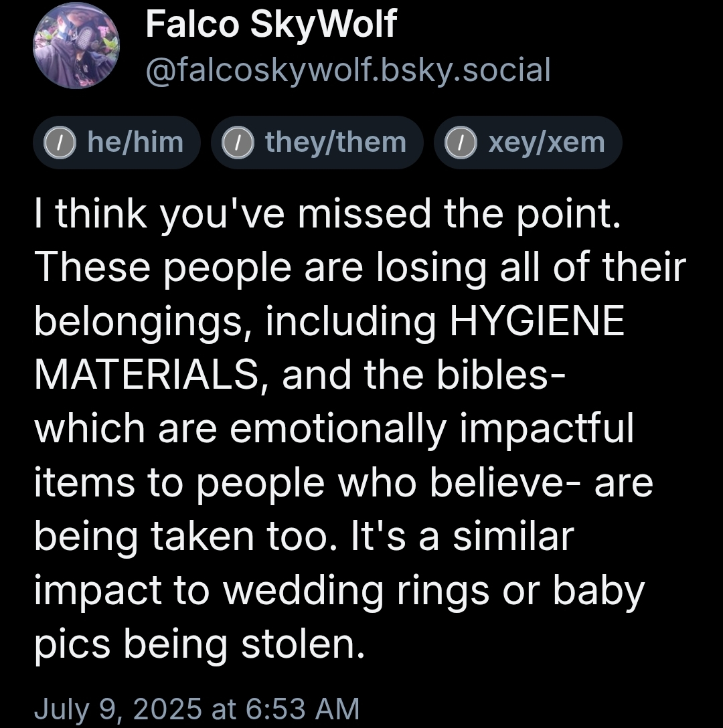Select the "they/them" label text
Image resolution: width=723 pixels, height=728 pixels.
coord(335,143)
